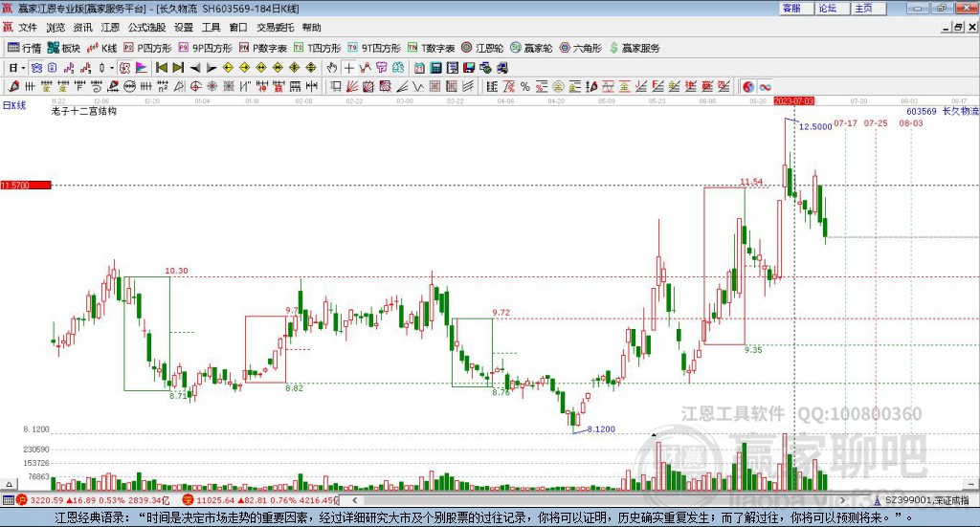Click the 客服 button in title bar
Image resolution: width=980 pixels, height=527 pixels.
pyautogui.click(x=796, y=8)
